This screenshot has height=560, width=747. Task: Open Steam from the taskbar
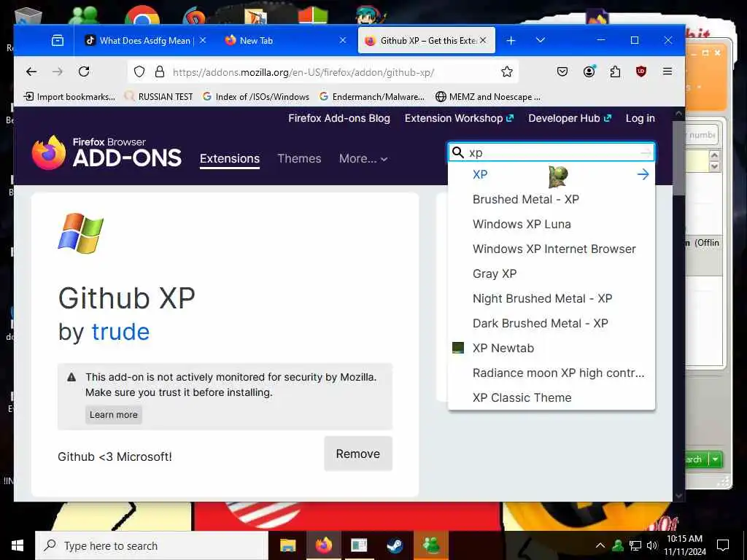tap(395, 545)
